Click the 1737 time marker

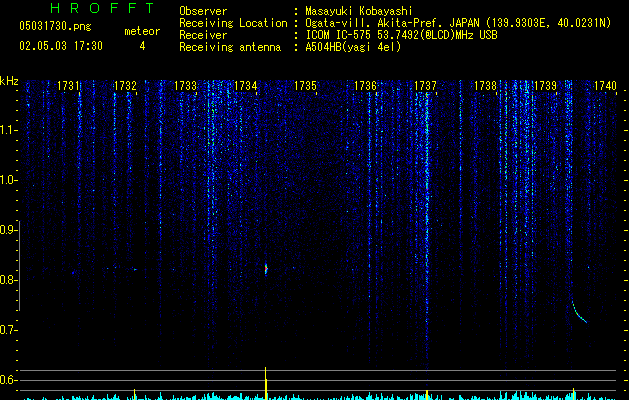(425, 86)
